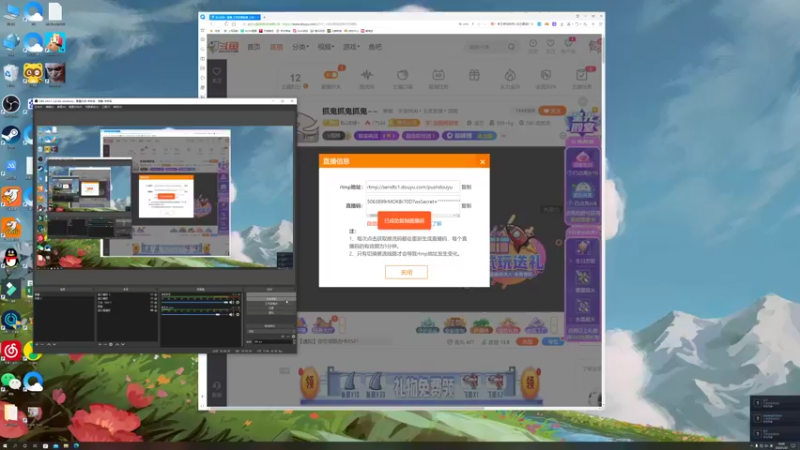Open the 首页 tab in Douyu navigation
800x450 pixels.
coord(254,47)
